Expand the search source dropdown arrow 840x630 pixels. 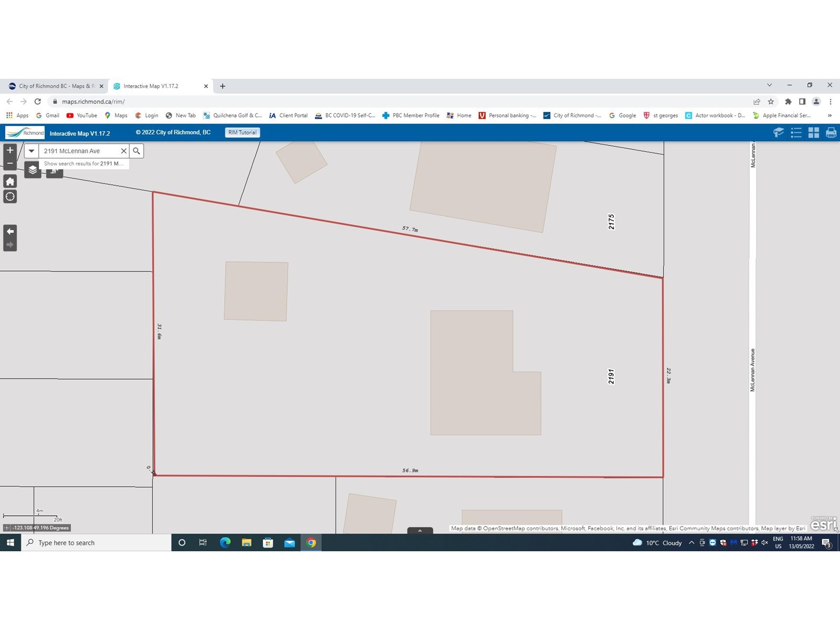[31, 151]
